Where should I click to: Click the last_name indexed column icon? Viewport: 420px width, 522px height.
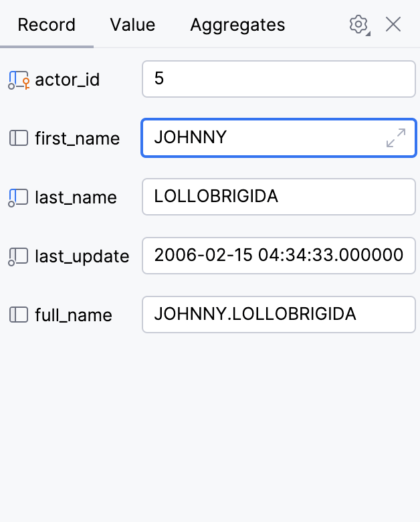(19, 197)
